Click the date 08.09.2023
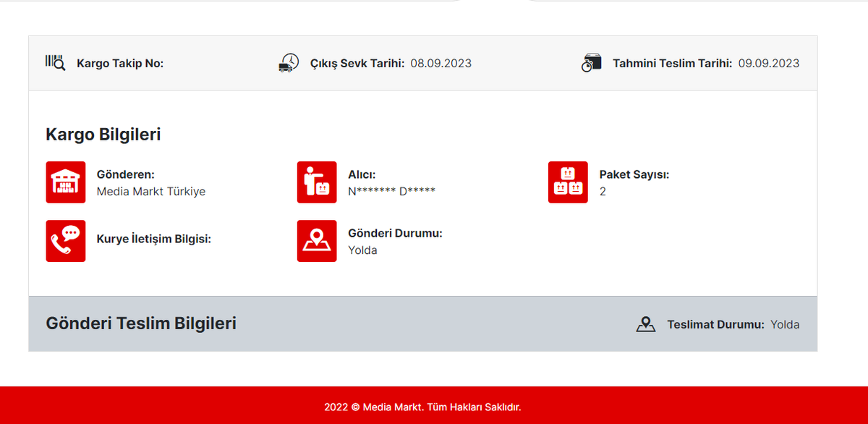The image size is (868, 424). (x=441, y=63)
